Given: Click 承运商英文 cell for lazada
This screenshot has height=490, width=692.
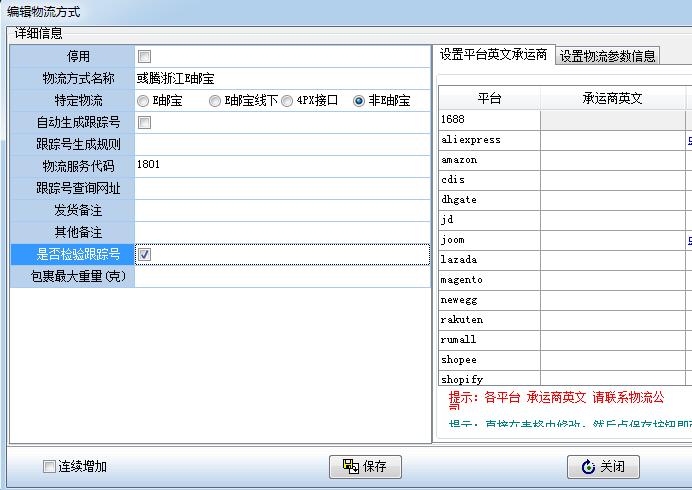Looking at the screenshot, I should point(613,260).
